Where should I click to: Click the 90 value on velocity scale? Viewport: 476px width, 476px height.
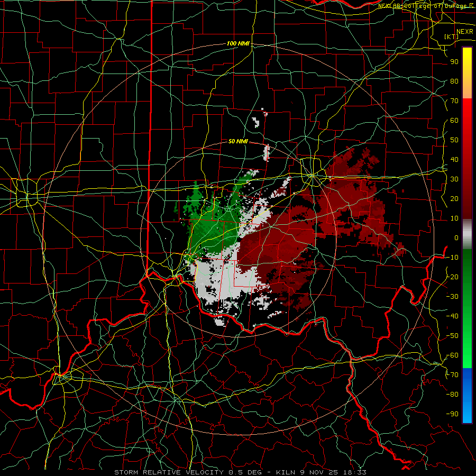454,62
